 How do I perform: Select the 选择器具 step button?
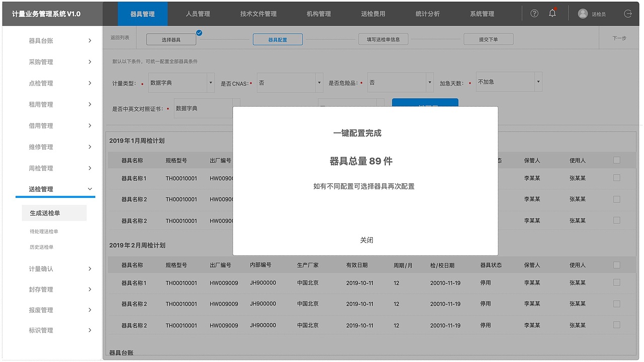pos(171,39)
